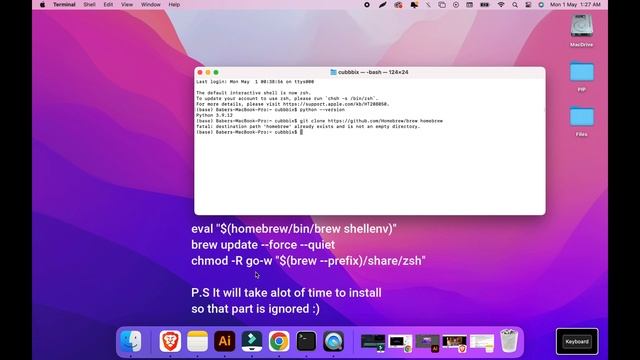Click the 'Python 3.9.12' output line
The height and width of the screenshot is (360, 640).
pos(214,116)
